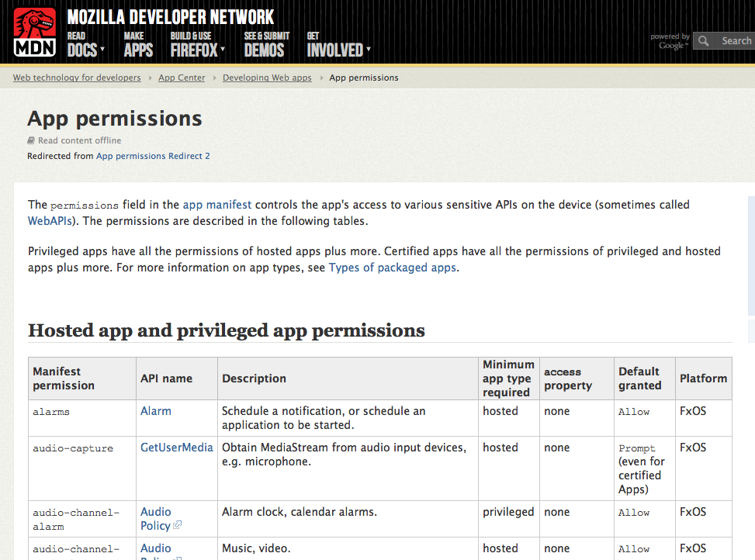Viewport: 755px width, 560px height.
Task: Open the GetUserMedia API link
Action: point(176,448)
